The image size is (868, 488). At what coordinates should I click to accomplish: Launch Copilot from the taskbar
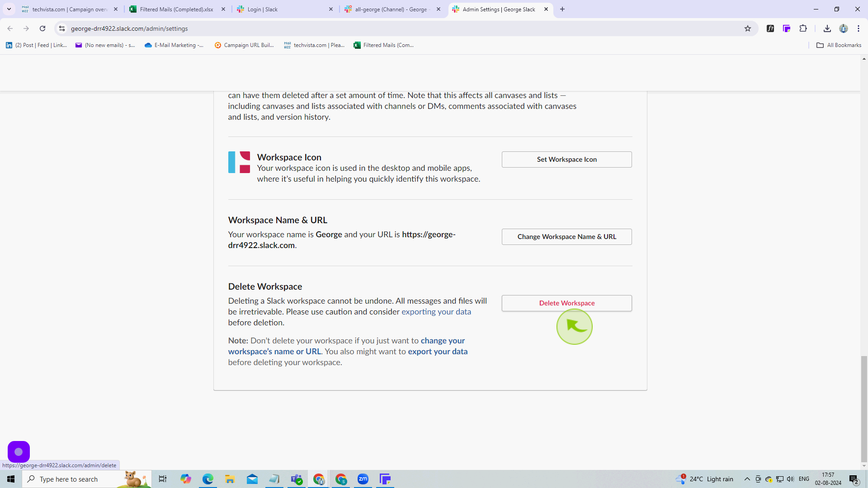[x=185, y=479]
